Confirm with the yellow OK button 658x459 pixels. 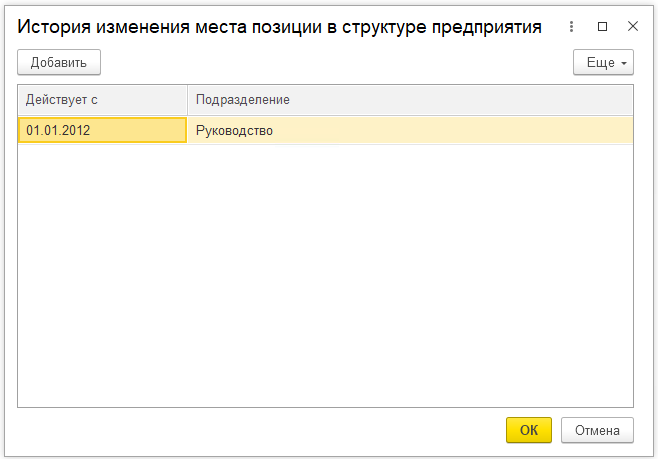tap(529, 430)
